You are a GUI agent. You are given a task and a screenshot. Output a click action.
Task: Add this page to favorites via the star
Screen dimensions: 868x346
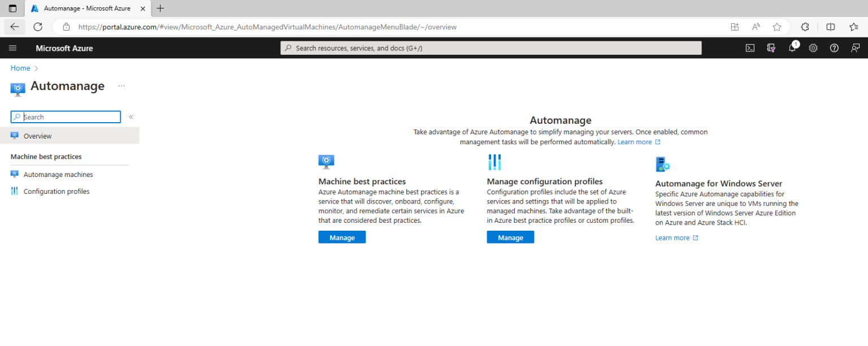[x=776, y=27]
